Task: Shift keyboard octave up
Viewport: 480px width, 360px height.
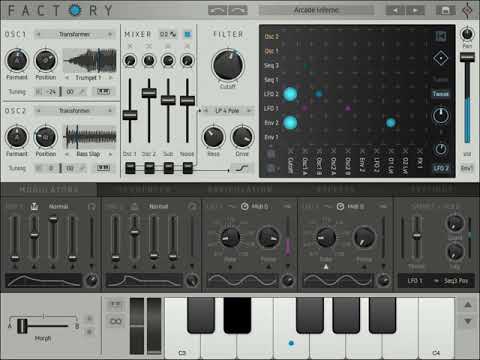Action: click(x=468, y=305)
